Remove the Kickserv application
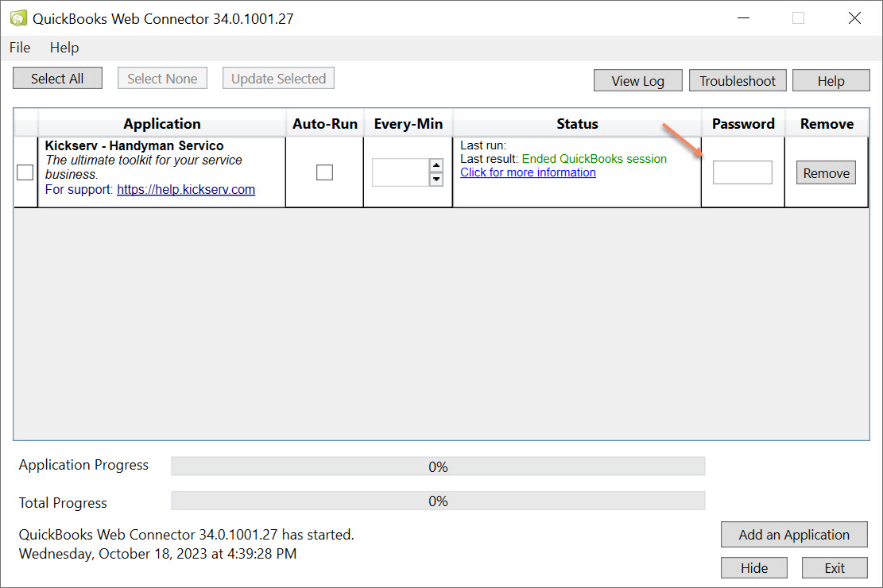883x588 pixels. click(826, 173)
